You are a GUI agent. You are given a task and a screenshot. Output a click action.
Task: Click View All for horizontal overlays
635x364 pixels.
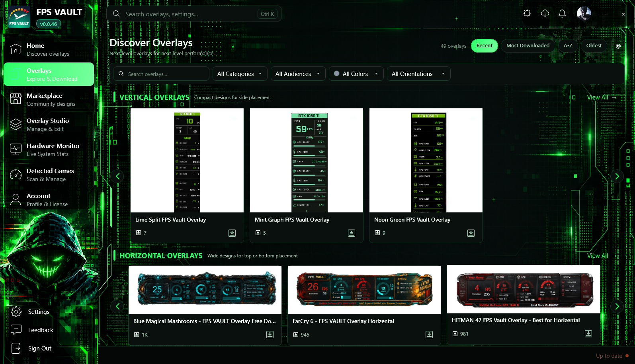tap(601, 256)
